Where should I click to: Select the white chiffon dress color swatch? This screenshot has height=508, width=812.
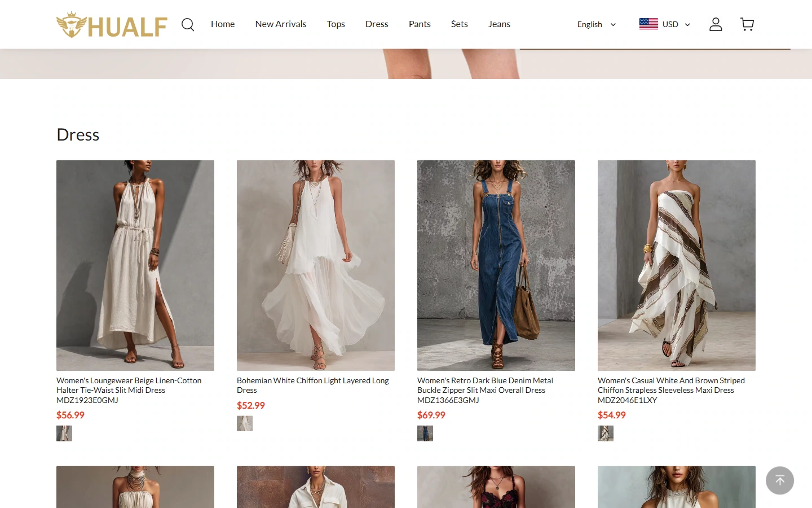pos(245,423)
